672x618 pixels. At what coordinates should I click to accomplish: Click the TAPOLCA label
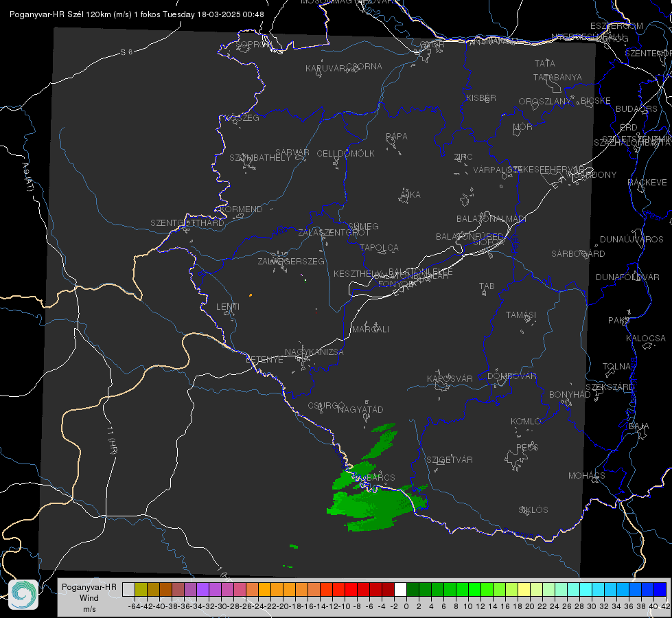click(380, 247)
